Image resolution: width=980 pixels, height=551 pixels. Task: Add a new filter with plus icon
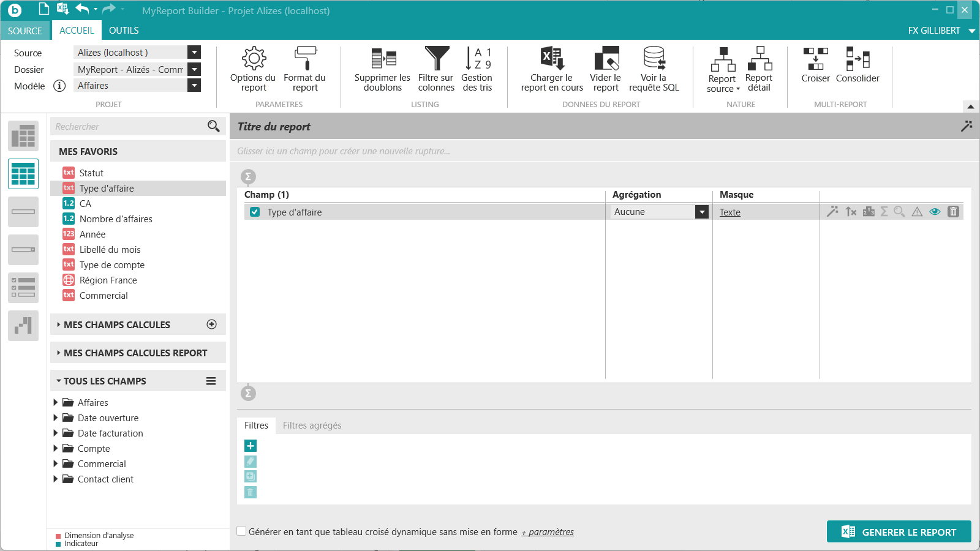[x=251, y=446]
